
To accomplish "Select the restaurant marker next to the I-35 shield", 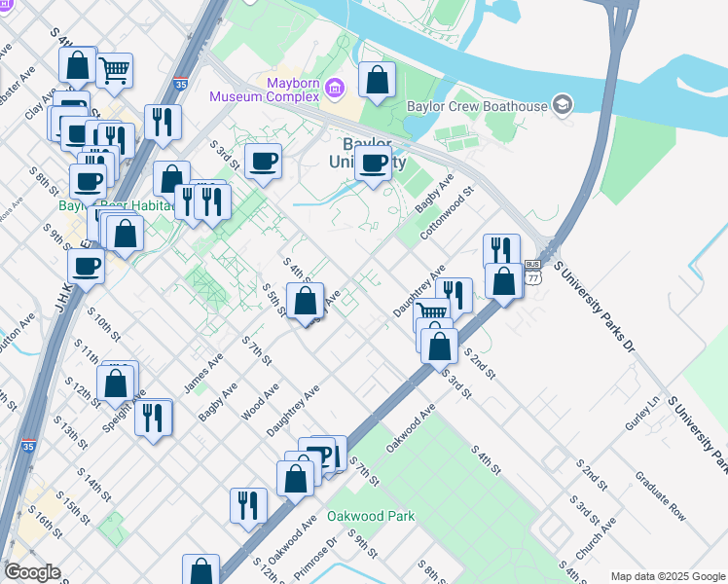I will [163, 124].
